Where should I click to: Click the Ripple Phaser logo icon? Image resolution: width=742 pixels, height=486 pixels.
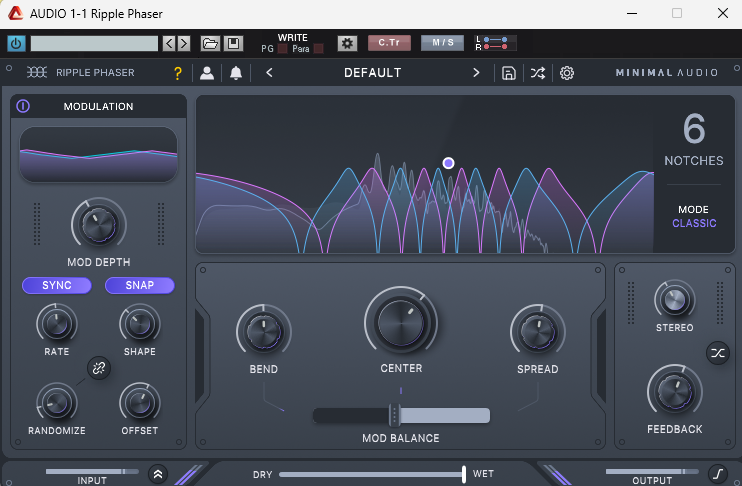point(36,72)
